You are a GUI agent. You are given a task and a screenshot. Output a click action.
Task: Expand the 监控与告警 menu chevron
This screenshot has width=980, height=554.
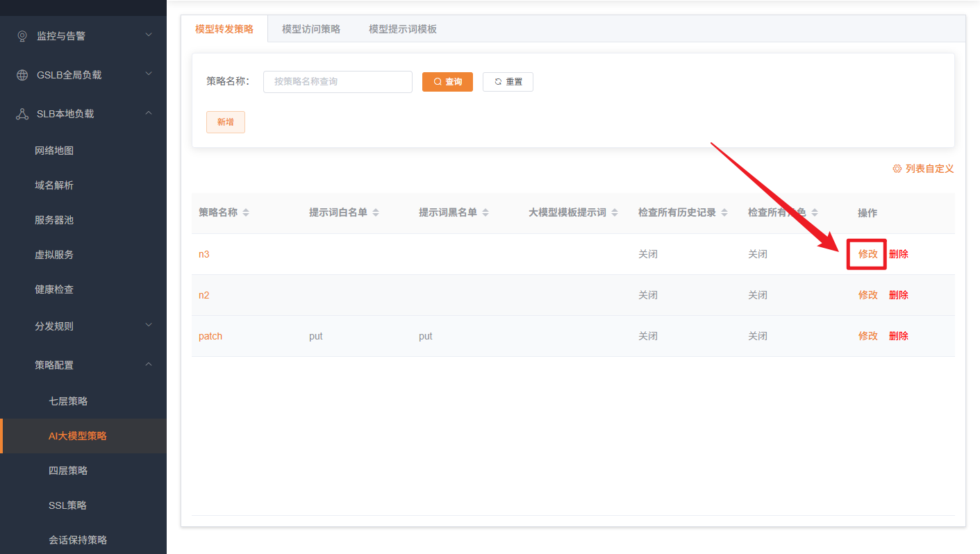(x=149, y=35)
